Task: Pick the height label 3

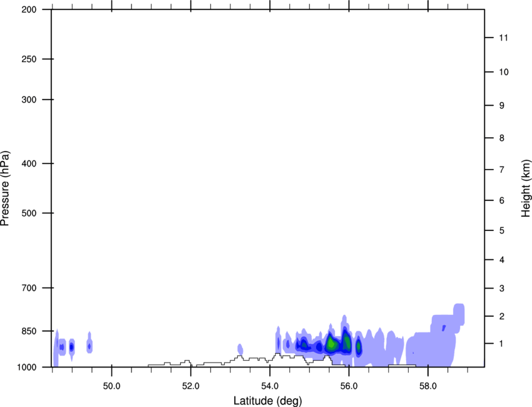Action: [502, 288]
